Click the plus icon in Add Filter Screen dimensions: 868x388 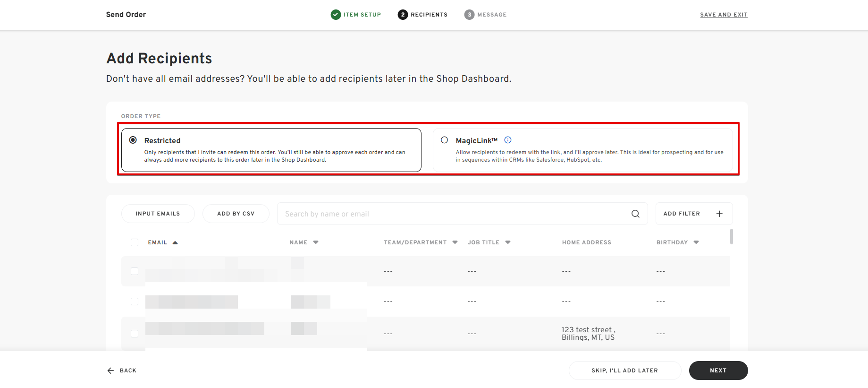point(719,214)
